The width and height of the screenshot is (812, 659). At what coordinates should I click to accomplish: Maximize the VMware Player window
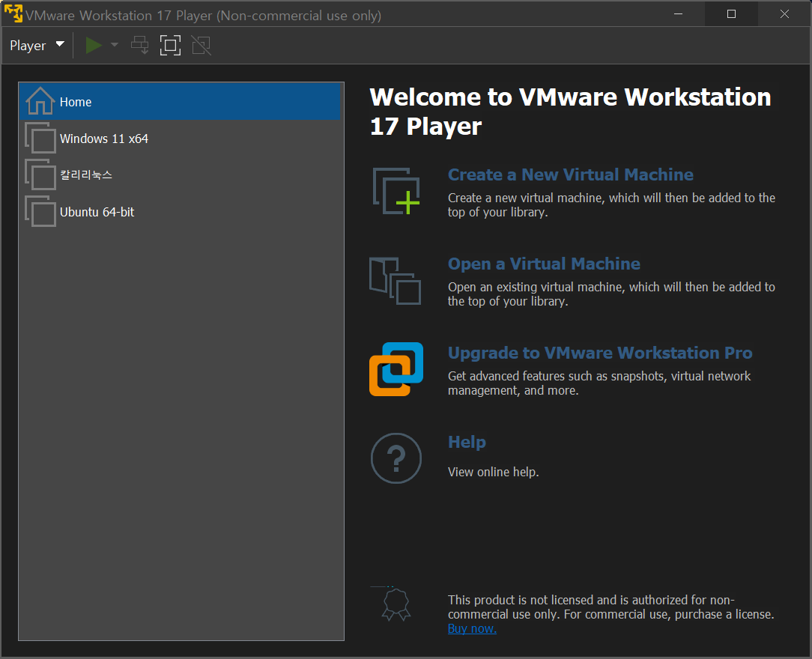point(731,14)
